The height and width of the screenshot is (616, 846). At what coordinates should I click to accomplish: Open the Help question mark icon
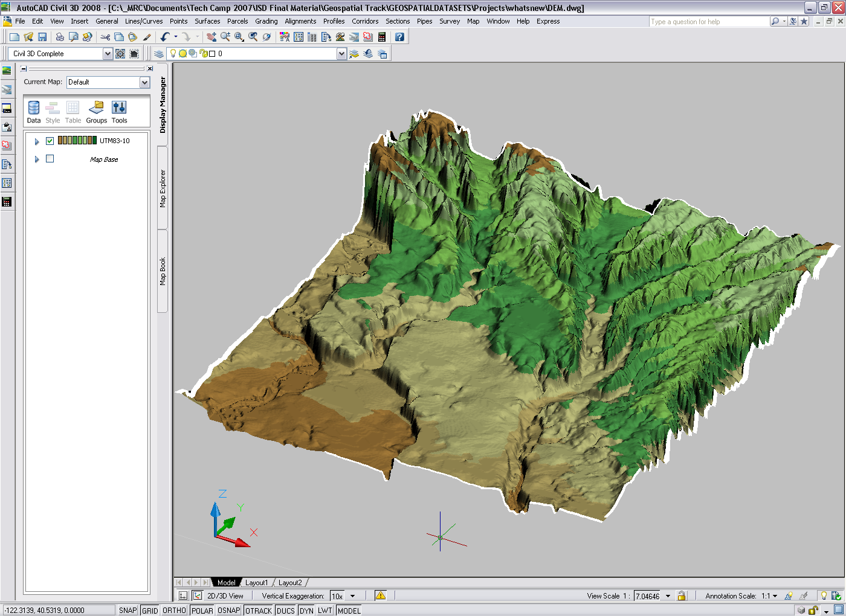tap(399, 37)
